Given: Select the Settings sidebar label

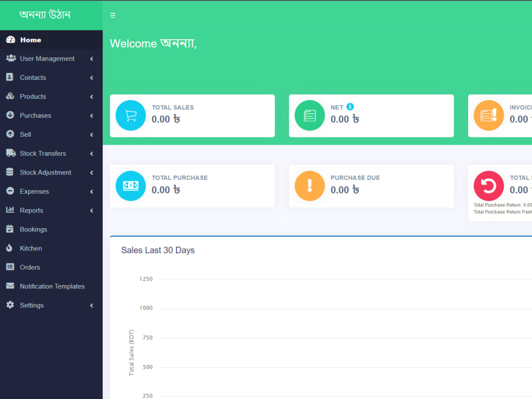Looking at the screenshot, I should tap(32, 305).
